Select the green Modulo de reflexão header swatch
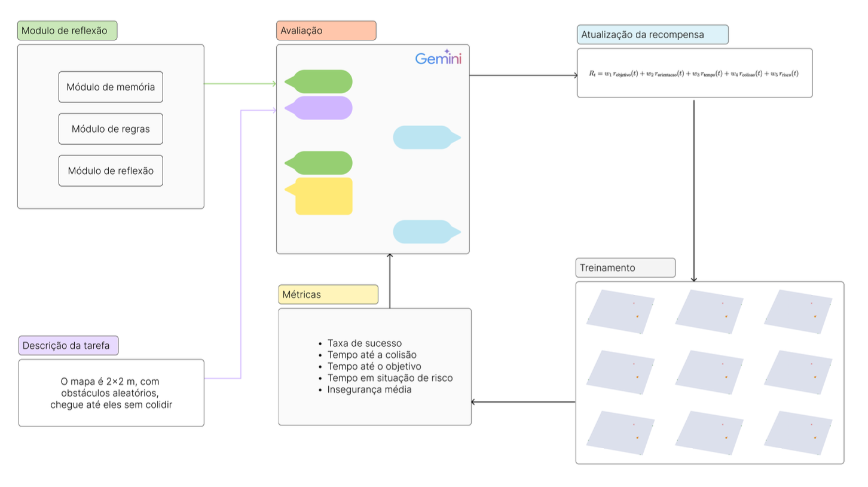Screen dimensions: 868x487 [68, 30]
